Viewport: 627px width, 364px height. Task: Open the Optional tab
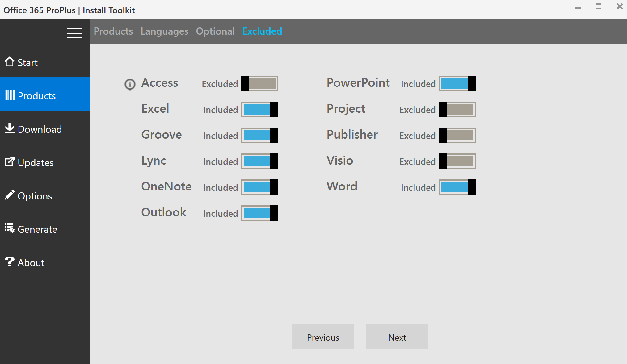pos(215,31)
